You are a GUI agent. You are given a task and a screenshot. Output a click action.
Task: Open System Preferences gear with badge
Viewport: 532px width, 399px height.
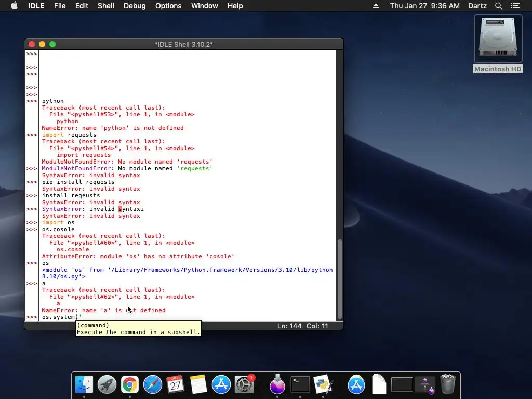(244, 385)
